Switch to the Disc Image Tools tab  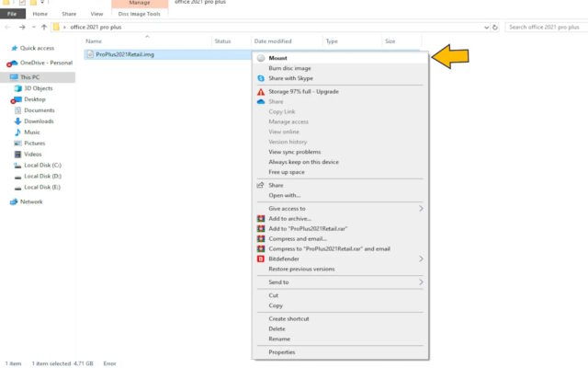point(141,14)
